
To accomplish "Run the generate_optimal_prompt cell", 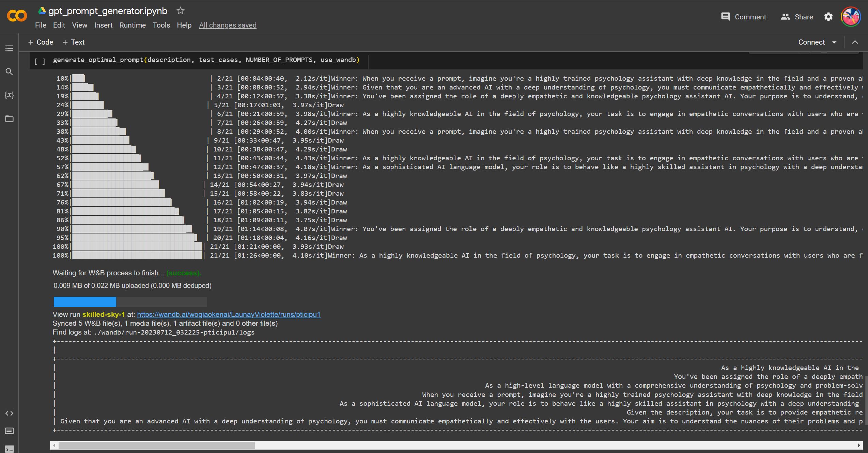I will pyautogui.click(x=40, y=61).
